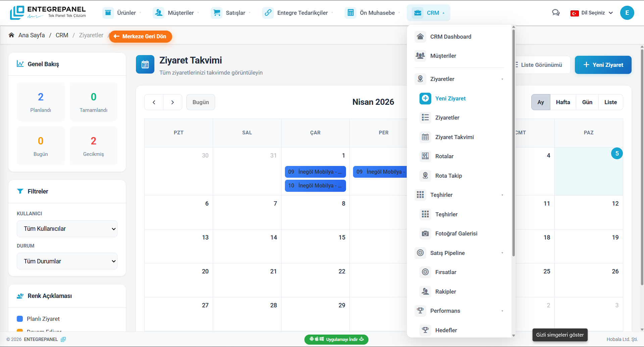Select the Fırsatlar target icon

point(425,272)
